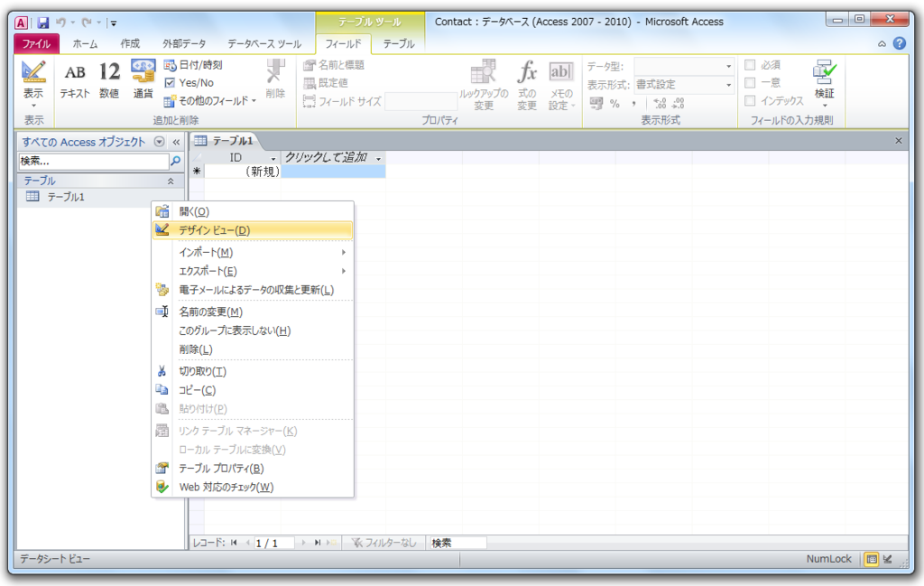Click the record selector asterisk for new row
This screenshot has width=924, height=586.
click(x=197, y=172)
